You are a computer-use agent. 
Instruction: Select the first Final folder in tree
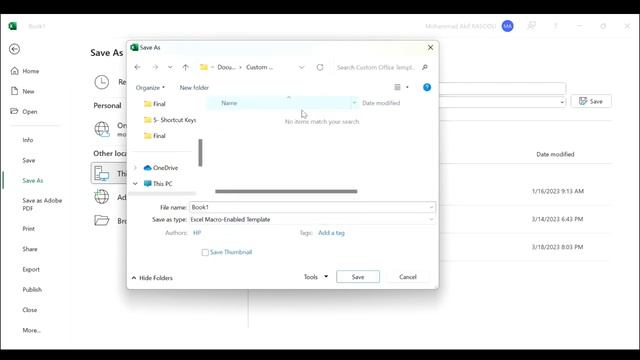(155, 104)
